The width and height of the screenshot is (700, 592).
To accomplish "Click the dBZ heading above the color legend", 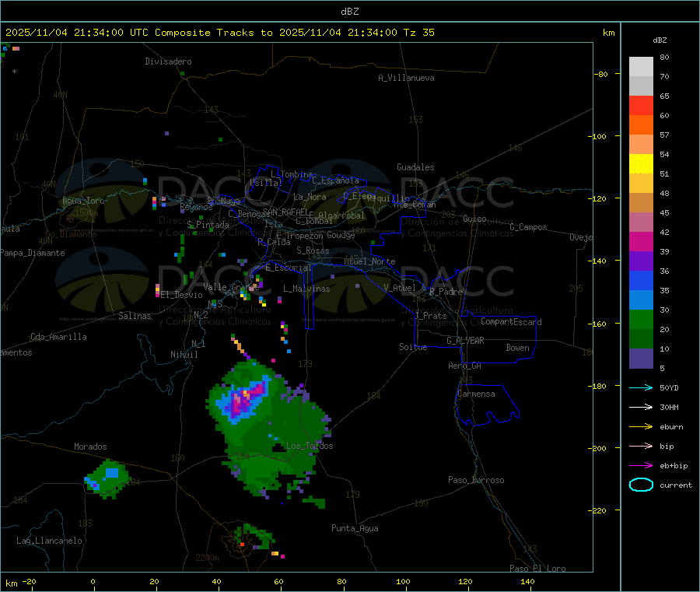I will point(660,40).
